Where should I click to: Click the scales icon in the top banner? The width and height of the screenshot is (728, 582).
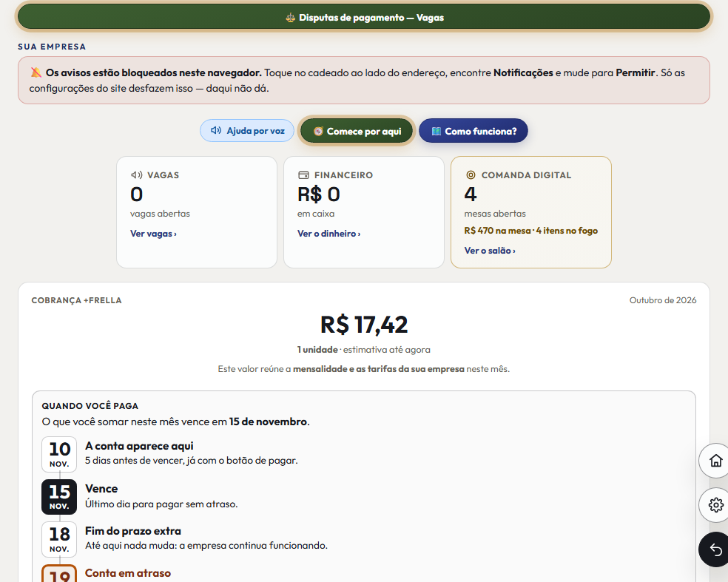(291, 18)
